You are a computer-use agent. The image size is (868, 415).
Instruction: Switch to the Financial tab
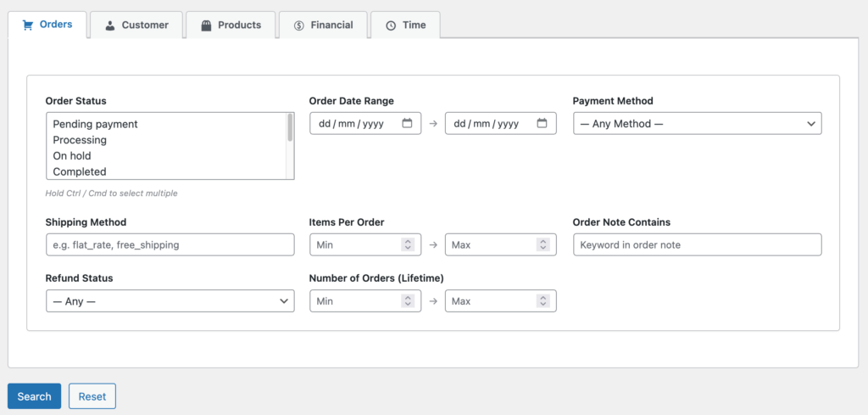323,25
